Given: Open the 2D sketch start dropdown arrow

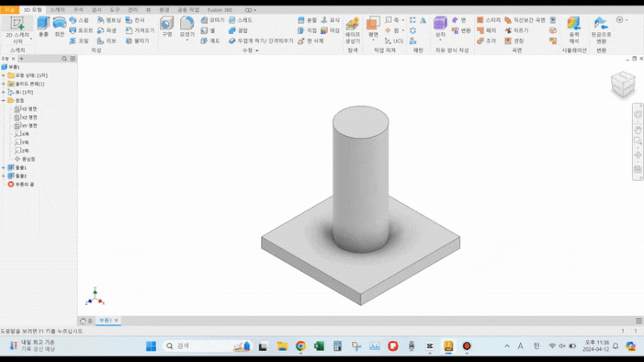Looking at the screenshot, I should pos(31,39).
